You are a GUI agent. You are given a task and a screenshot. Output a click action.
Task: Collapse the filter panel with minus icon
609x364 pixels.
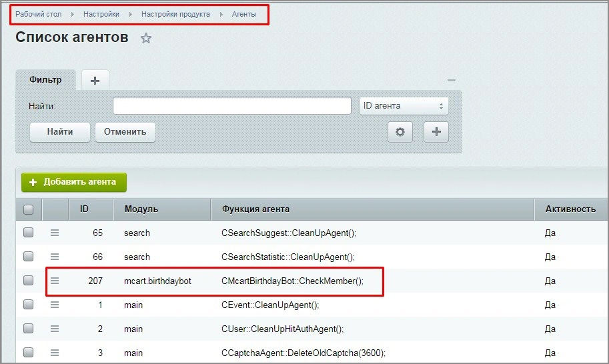[x=452, y=80]
